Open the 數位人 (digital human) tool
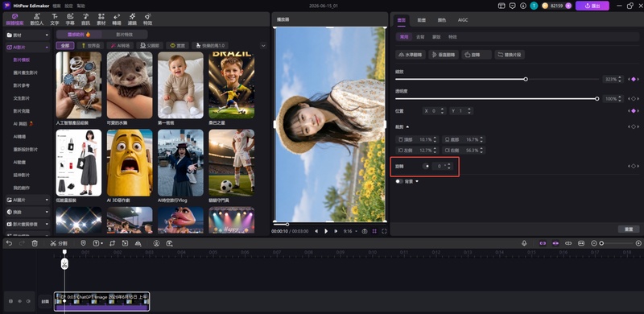This screenshot has width=644, height=314. pos(37,19)
